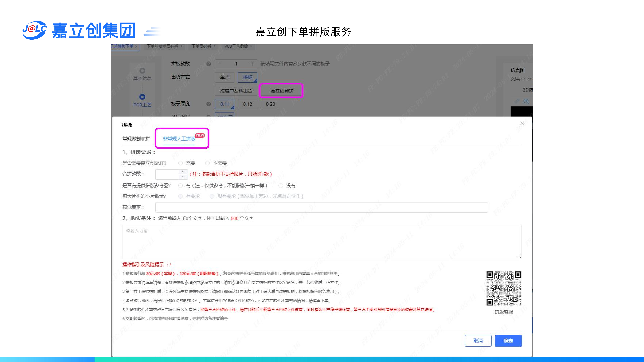The width and height of the screenshot is (644, 362).
Task: Click help icon beside 板子厚度
Action: pyautogui.click(x=209, y=104)
